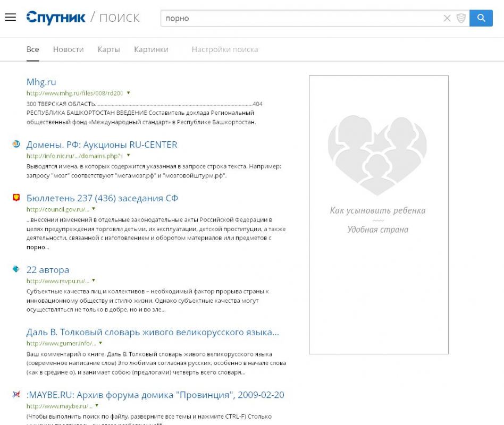Open the hamburger menu
Image resolution: width=504 pixels, height=425 pixels.
(10, 18)
